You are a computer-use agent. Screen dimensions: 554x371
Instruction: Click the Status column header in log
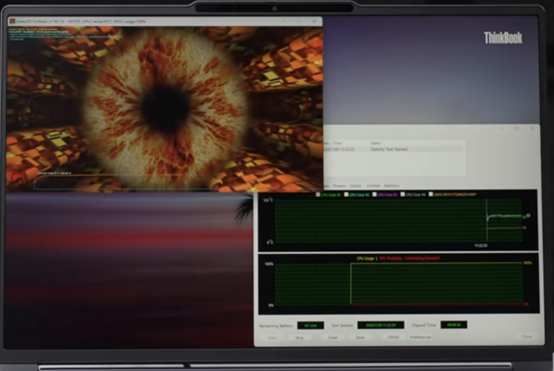pos(376,143)
